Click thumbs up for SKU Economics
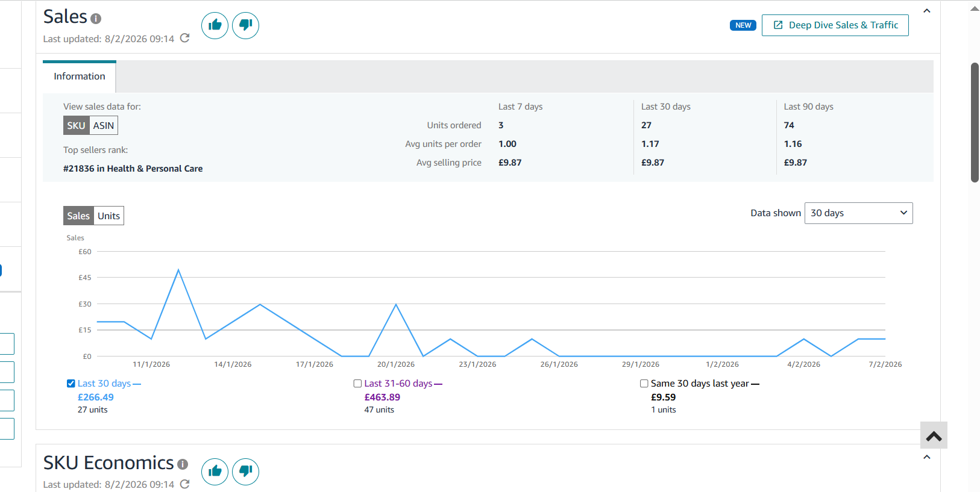Screen dimensions: 980x492 click(x=215, y=471)
